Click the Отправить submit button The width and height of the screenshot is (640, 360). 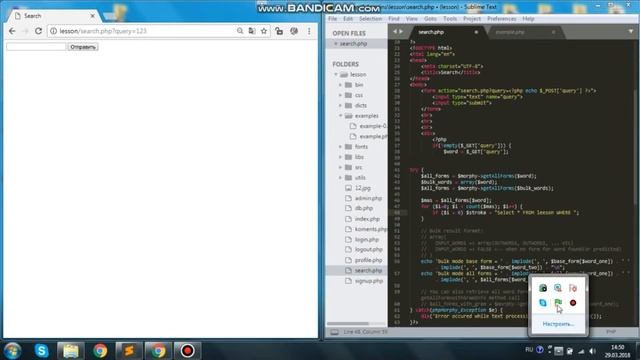point(83,47)
